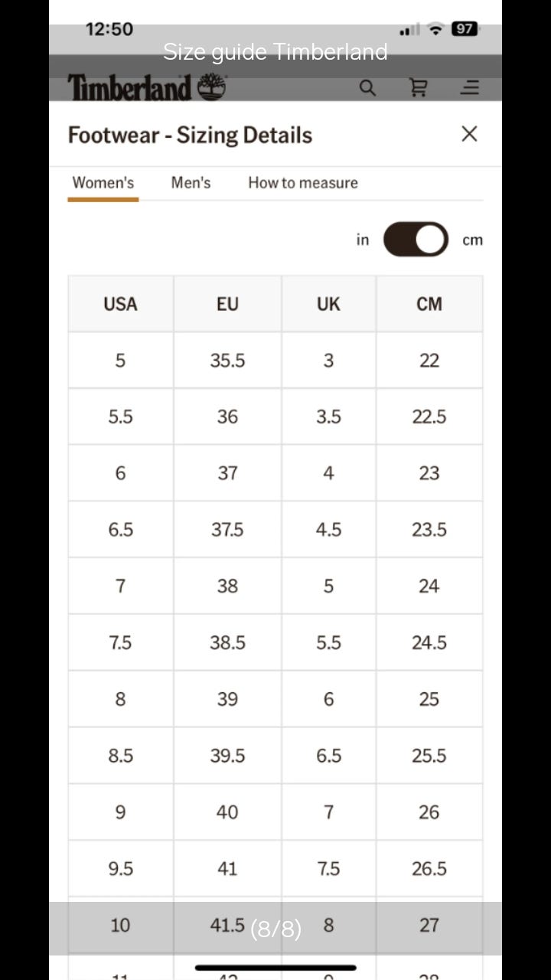Image resolution: width=551 pixels, height=980 pixels.
Task: Switch to the Men's tab
Action: (191, 183)
